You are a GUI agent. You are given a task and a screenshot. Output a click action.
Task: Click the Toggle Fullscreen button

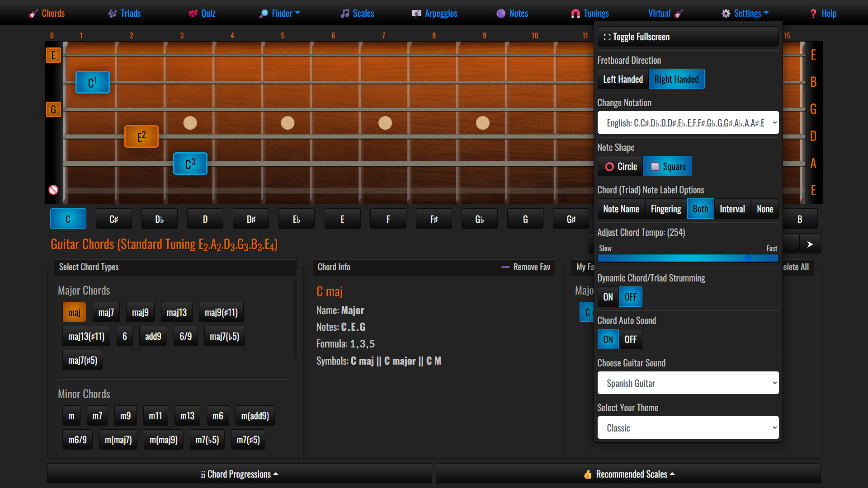[688, 37]
